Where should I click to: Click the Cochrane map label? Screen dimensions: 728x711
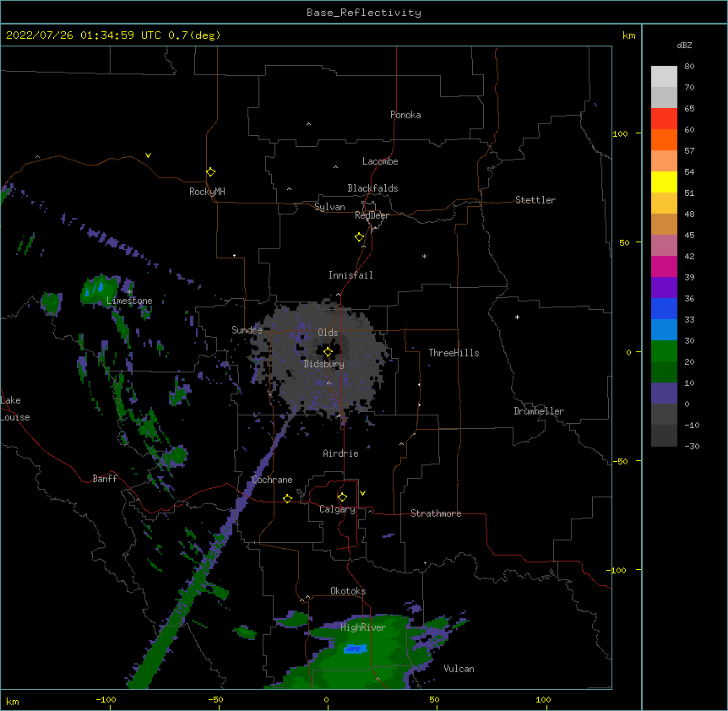[272, 480]
